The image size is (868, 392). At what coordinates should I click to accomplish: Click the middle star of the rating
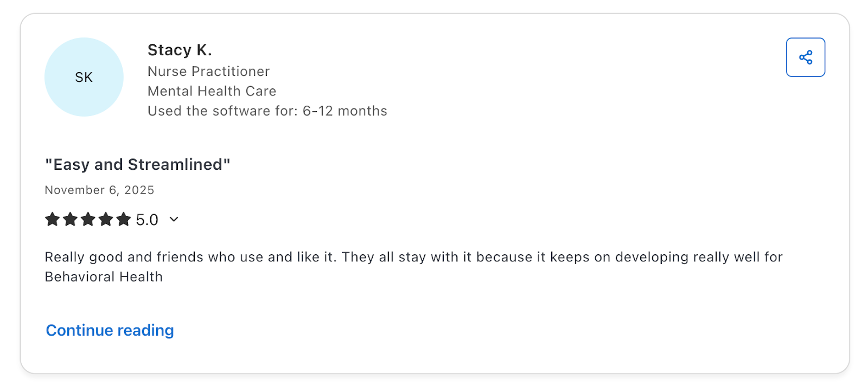[88, 219]
